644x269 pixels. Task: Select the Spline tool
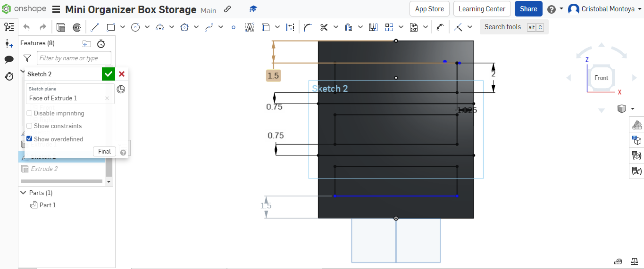pyautogui.click(x=209, y=27)
